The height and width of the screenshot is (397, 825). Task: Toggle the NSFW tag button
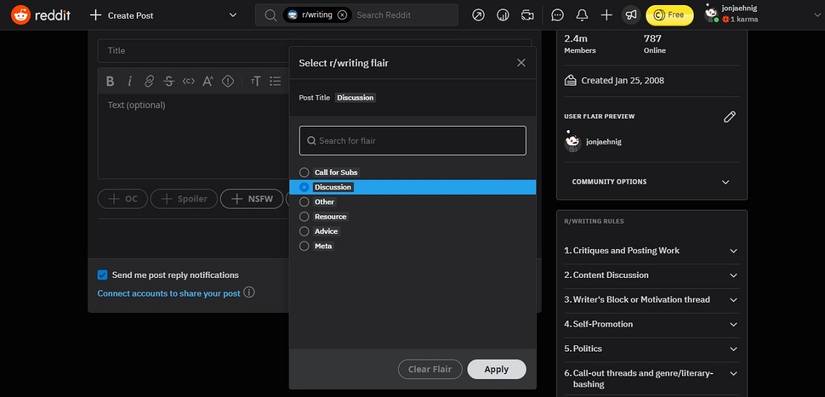(x=251, y=199)
